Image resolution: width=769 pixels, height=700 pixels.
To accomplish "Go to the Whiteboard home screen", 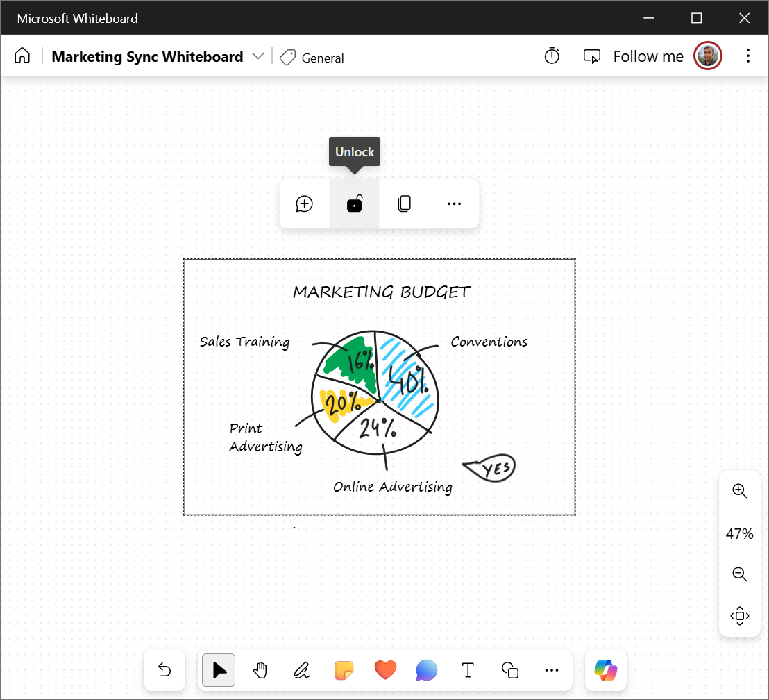I will point(22,55).
